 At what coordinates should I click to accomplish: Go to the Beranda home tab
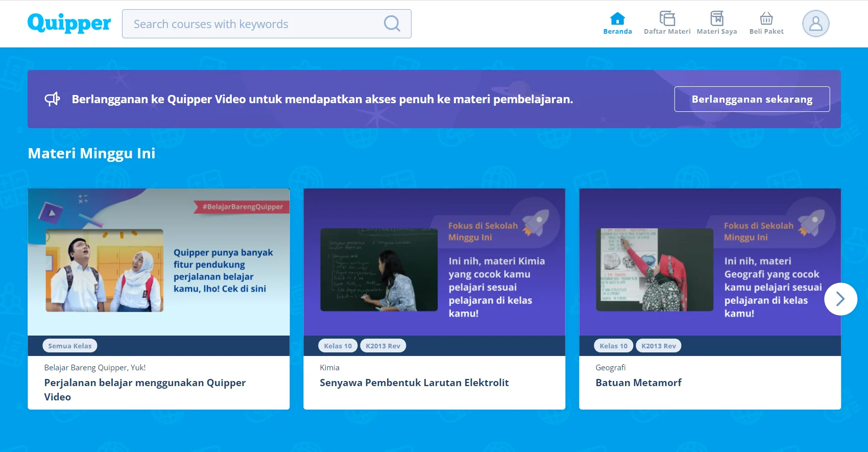(x=617, y=23)
